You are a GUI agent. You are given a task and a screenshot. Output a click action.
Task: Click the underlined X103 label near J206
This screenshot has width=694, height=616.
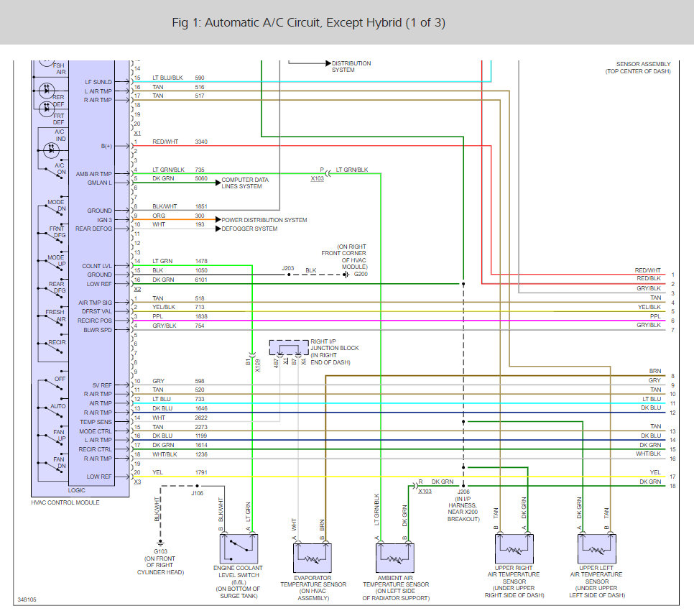425,491
